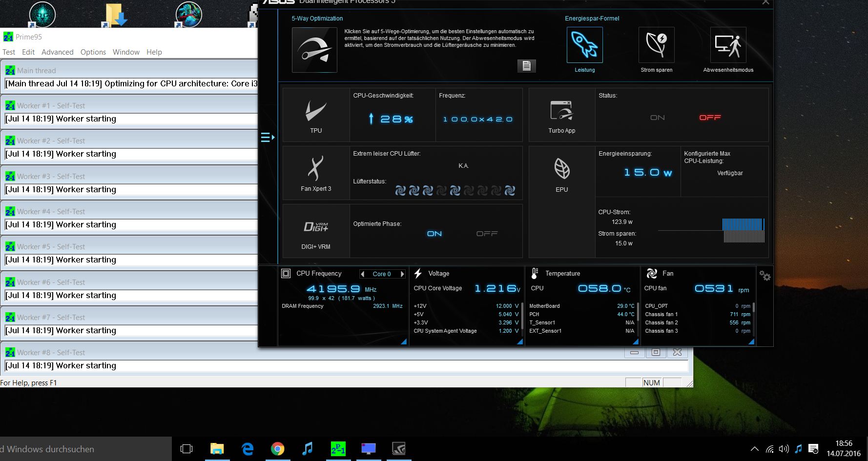This screenshot has width=868, height=461.
Task: Switch Optimierte Phase to OFF
Action: [487, 234]
